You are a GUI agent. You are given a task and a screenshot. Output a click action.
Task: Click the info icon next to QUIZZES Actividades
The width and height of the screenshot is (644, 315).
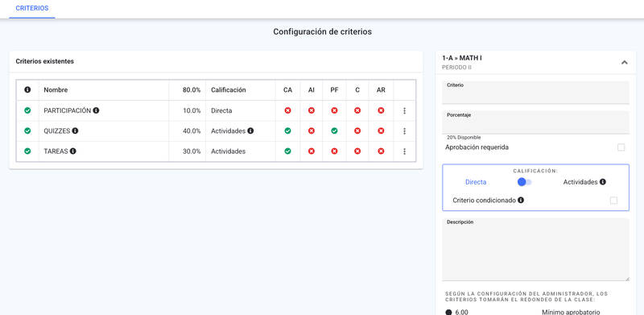[250, 131]
